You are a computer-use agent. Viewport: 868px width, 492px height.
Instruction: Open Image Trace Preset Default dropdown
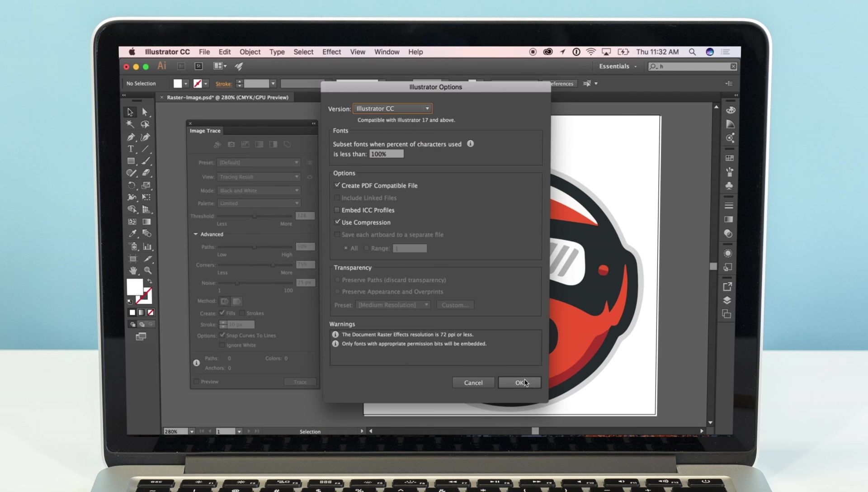tap(258, 162)
